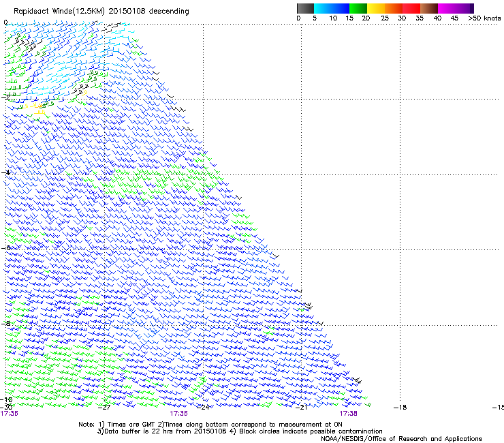
Task: Click the longitude label '-21'
Action: tap(302, 408)
